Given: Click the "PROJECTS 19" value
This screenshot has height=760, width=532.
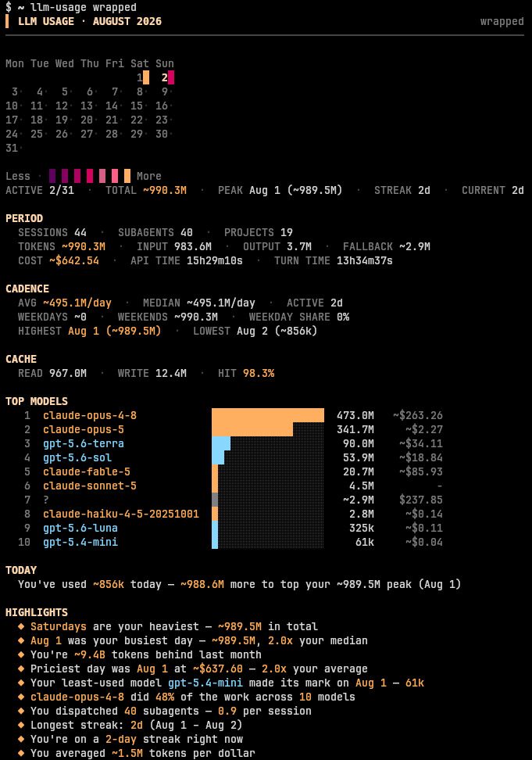Looking at the screenshot, I should (259, 232).
